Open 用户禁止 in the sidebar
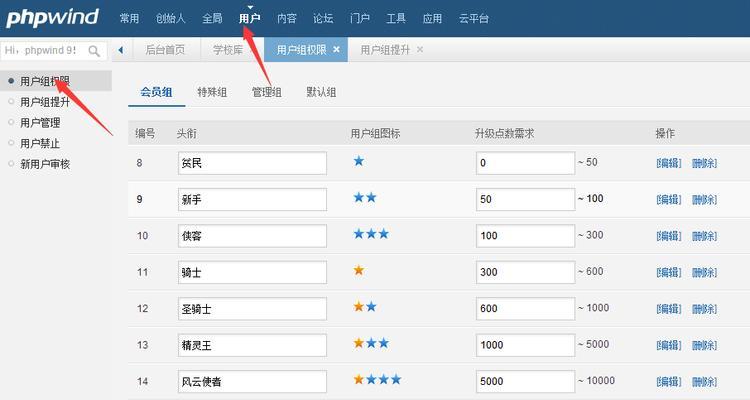The image size is (750, 400). (40, 143)
